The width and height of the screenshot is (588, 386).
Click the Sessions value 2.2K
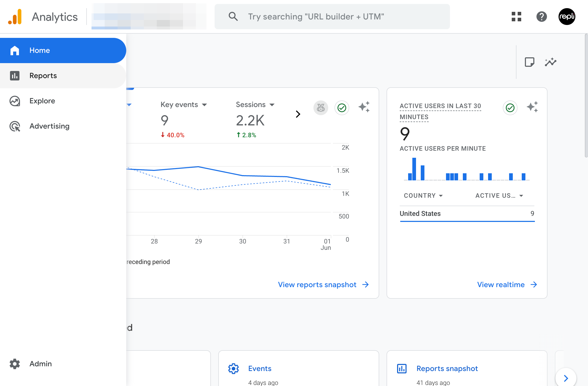pyautogui.click(x=250, y=120)
